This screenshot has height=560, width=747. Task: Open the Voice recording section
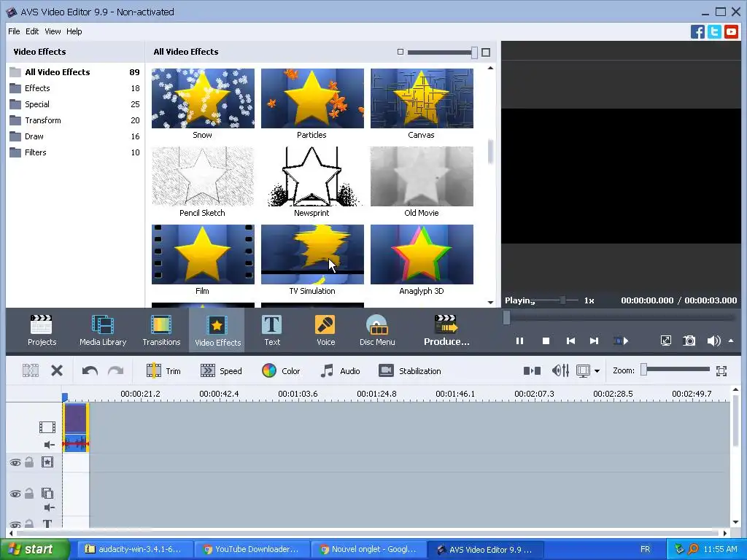[325, 330]
